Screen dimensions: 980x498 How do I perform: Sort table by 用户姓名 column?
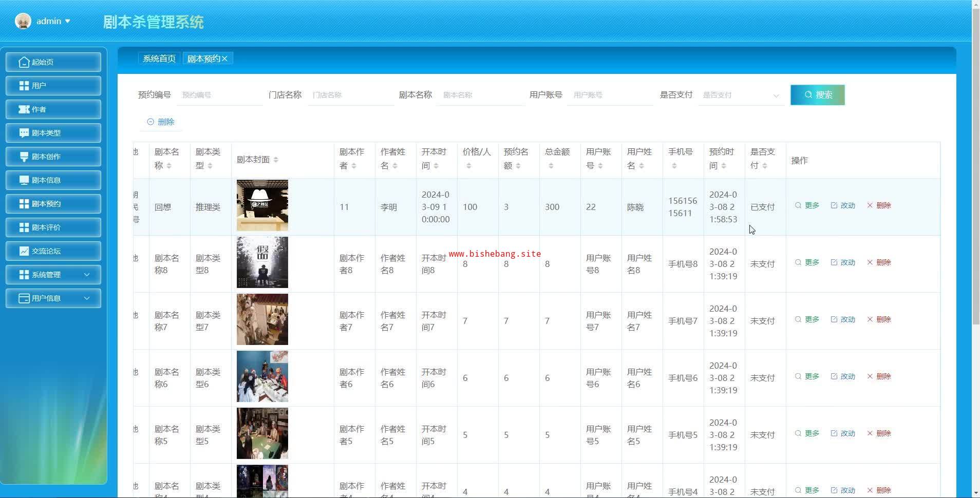(642, 166)
